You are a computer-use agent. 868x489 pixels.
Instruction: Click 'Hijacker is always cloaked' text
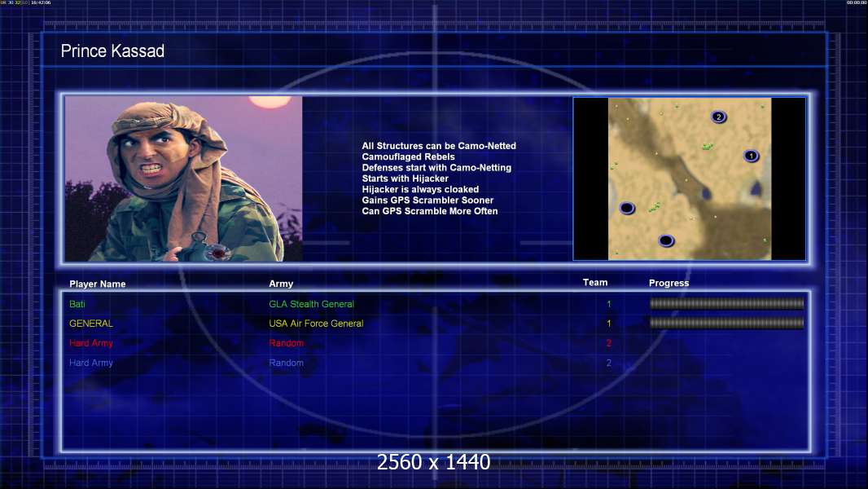(x=421, y=189)
